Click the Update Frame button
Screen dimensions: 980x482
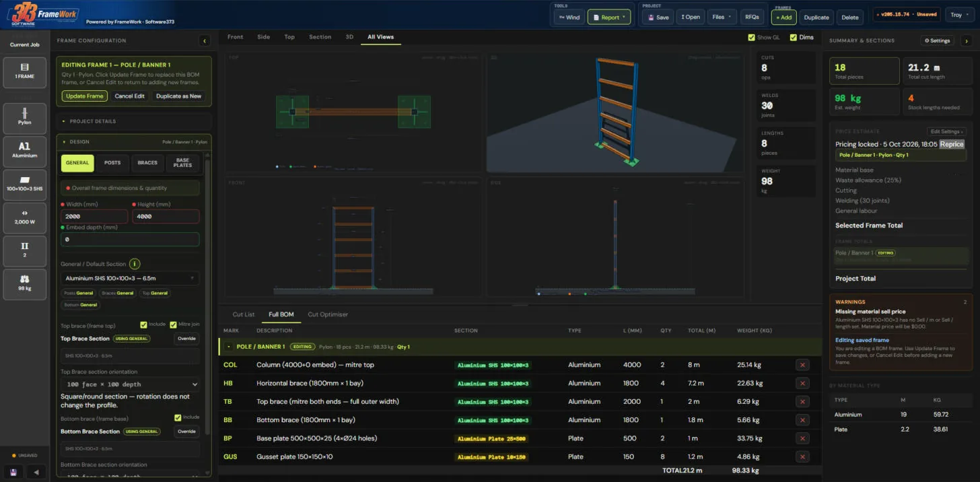click(85, 96)
